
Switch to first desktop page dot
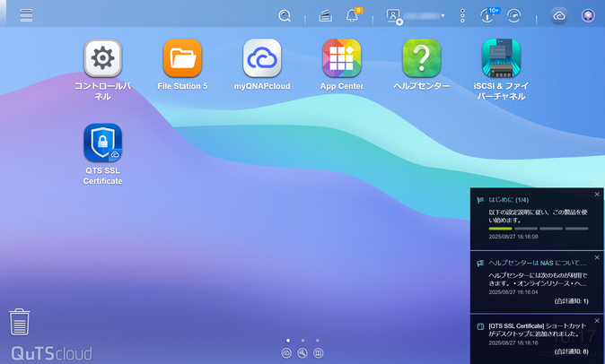[x=288, y=341]
